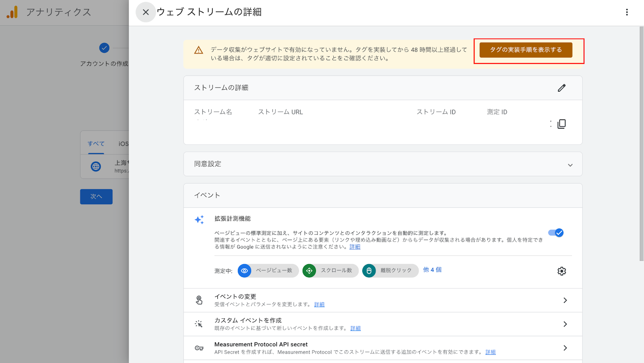Click the ストリーム ID label
The height and width of the screenshot is (363, 644).
[436, 112]
